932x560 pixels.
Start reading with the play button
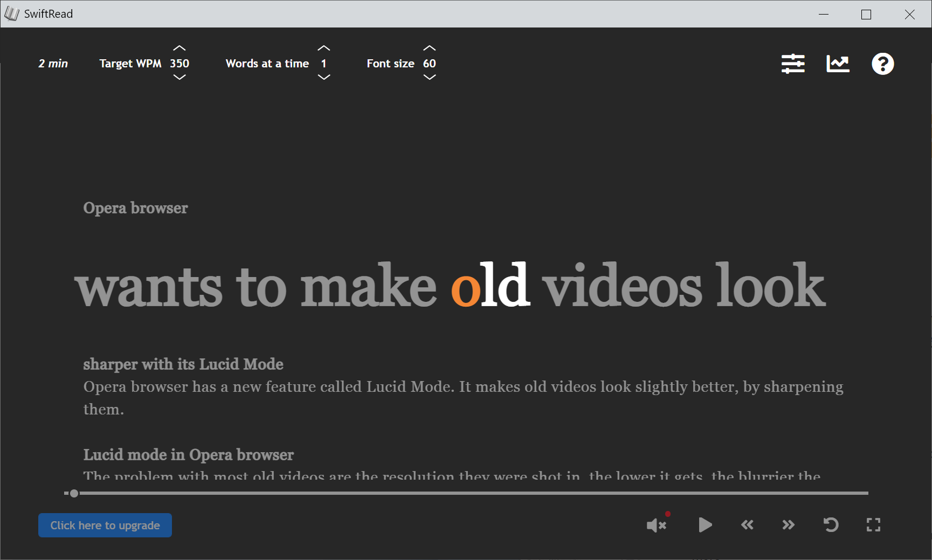pyautogui.click(x=705, y=524)
